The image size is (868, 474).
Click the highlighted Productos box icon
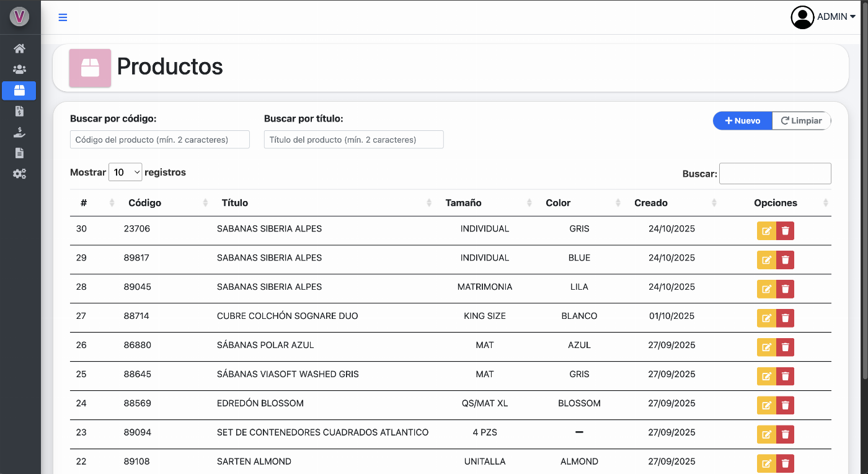(19, 91)
